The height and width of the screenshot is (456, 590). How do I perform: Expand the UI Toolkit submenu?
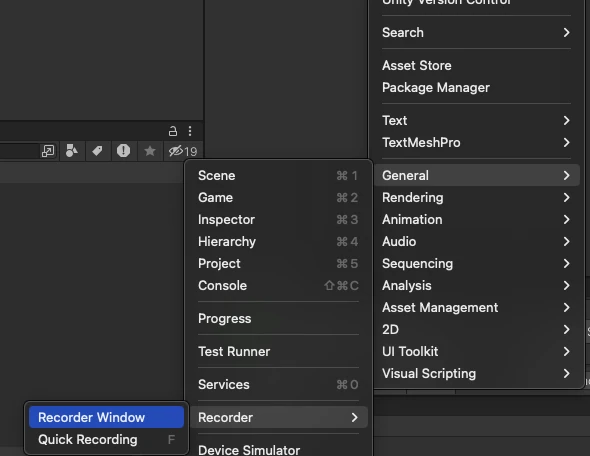(476, 351)
